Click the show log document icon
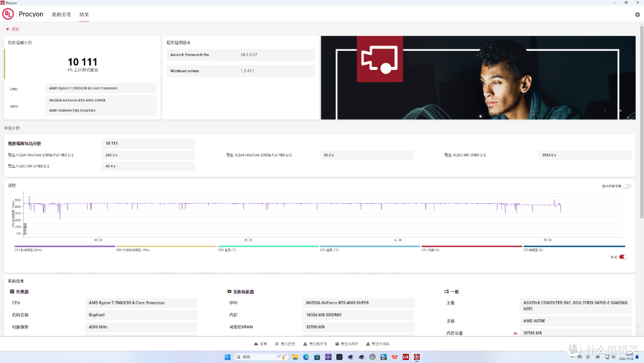The width and height of the screenshot is (644, 363). pos(277,344)
